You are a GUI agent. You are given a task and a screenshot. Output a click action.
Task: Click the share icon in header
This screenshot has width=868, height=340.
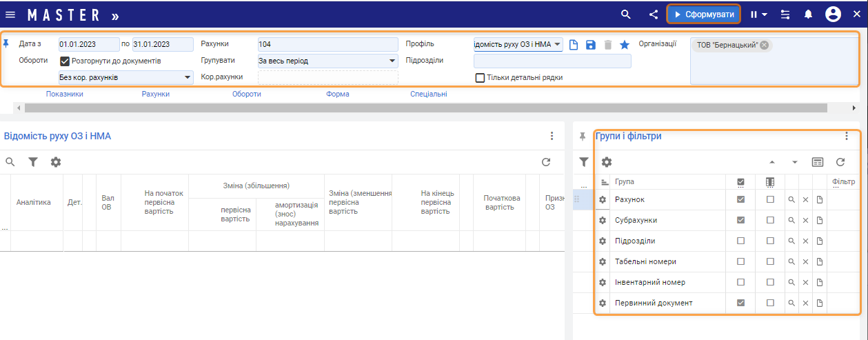(654, 14)
